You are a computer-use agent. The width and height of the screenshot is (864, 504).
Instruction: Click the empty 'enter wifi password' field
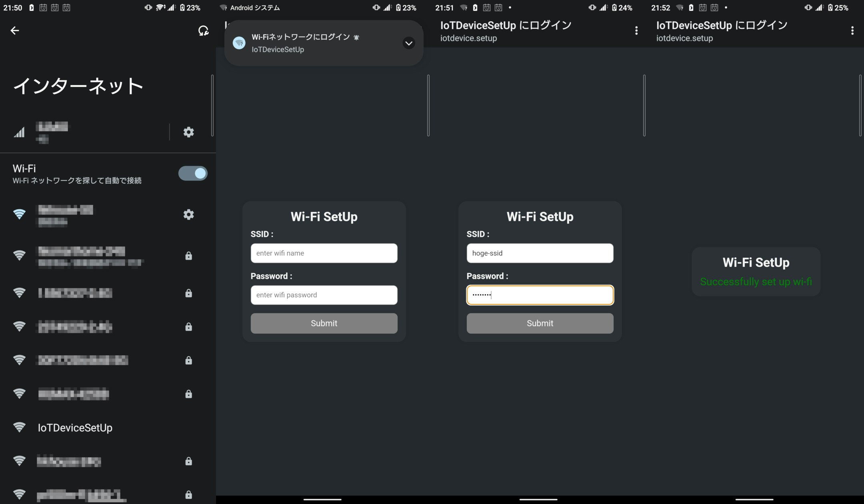point(324,295)
